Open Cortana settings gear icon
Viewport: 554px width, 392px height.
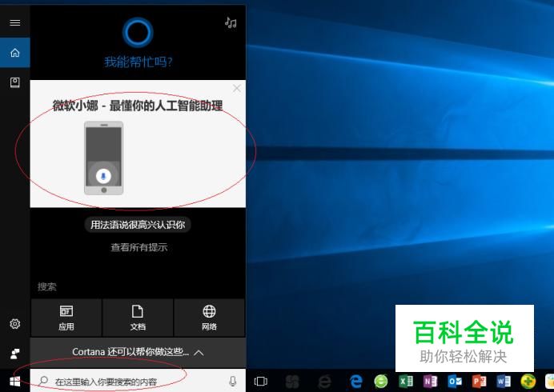coord(15,323)
